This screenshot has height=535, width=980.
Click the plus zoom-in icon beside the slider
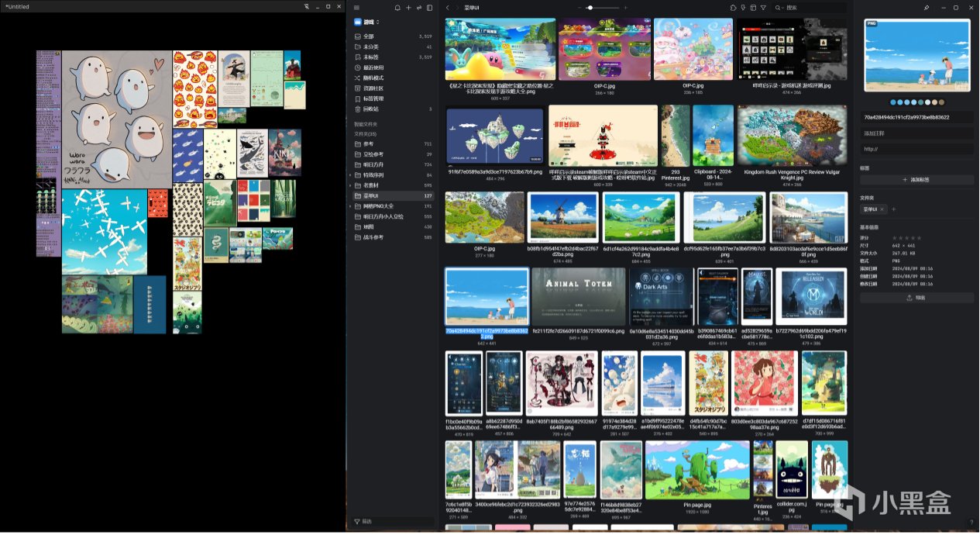[625, 8]
